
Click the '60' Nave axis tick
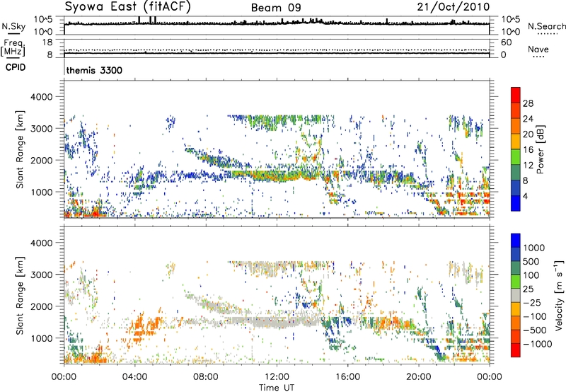click(506, 42)
